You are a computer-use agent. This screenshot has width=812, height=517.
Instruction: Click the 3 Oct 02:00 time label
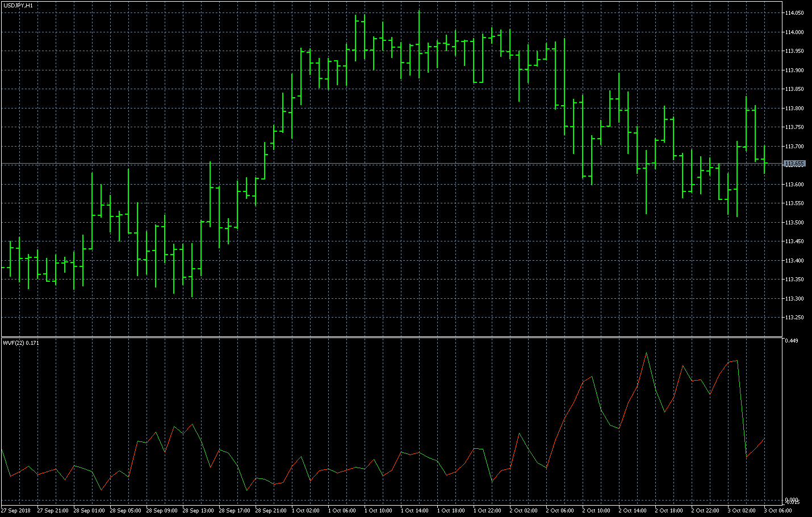pyautogui.click(x=742, y=511)
